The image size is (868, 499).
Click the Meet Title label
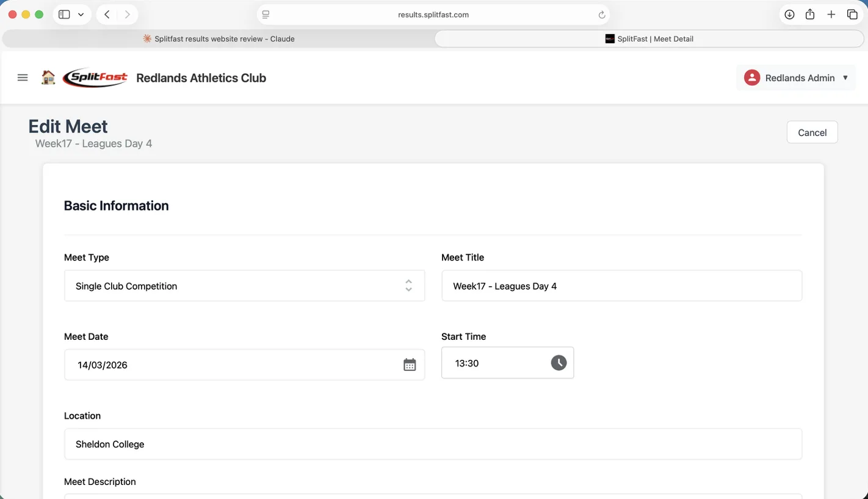point(463,257)
